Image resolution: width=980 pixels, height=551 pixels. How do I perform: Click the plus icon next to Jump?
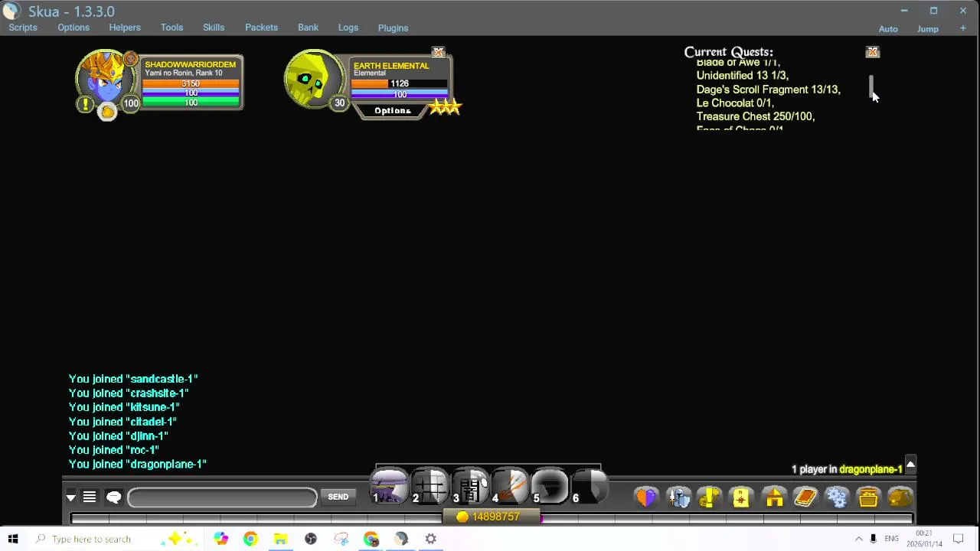(x=962, y=28)
